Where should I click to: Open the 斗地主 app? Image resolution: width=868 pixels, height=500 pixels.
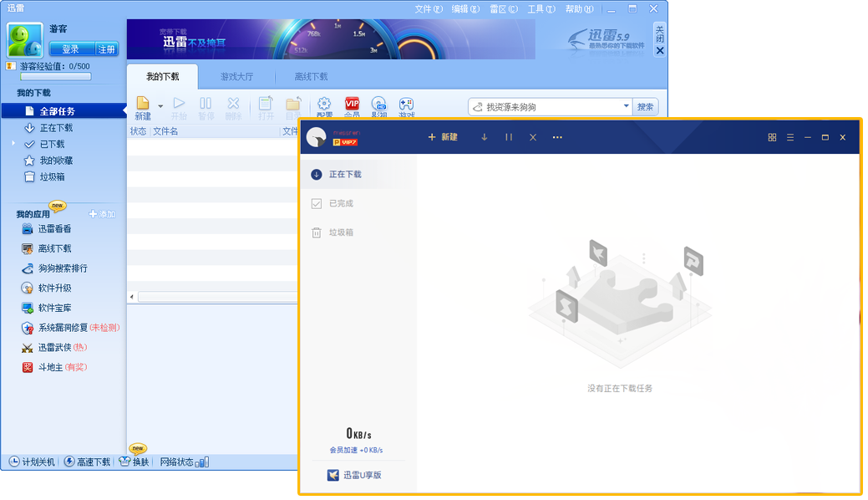click(x=54, y=368)
